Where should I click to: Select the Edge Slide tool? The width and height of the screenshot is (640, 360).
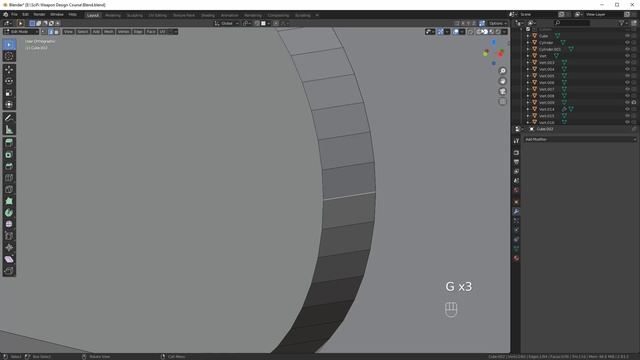point(9,236)
